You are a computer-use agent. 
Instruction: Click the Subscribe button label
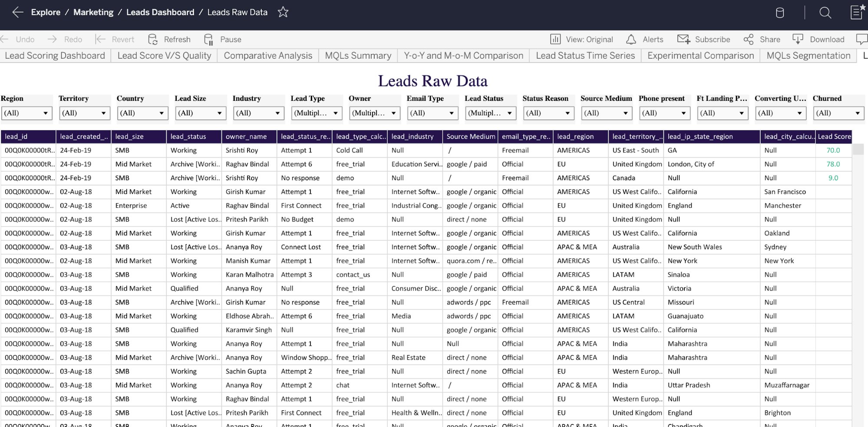(713, 40)
